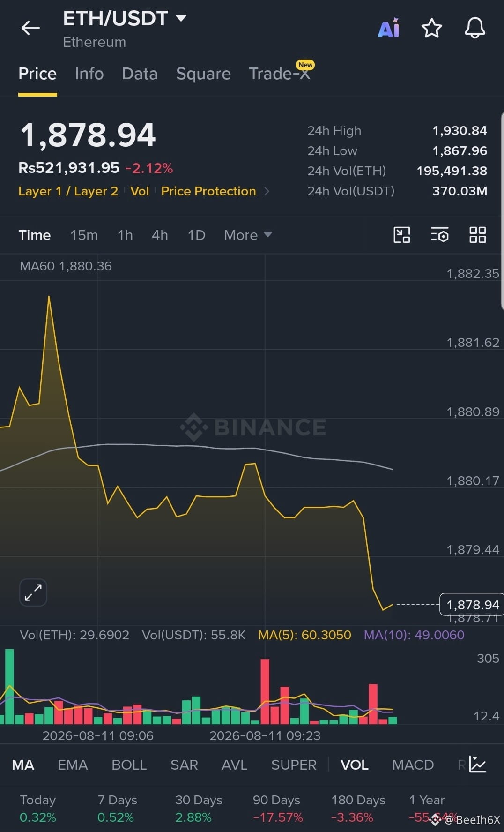Open the Trade-X tab
This screenshot has height=832, width=504.
pos(280,74)
